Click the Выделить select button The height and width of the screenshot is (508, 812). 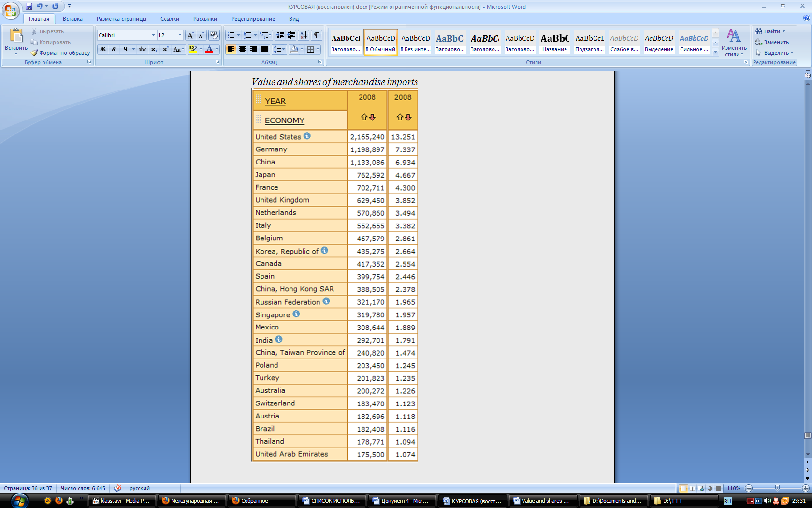tap(774, 53)
